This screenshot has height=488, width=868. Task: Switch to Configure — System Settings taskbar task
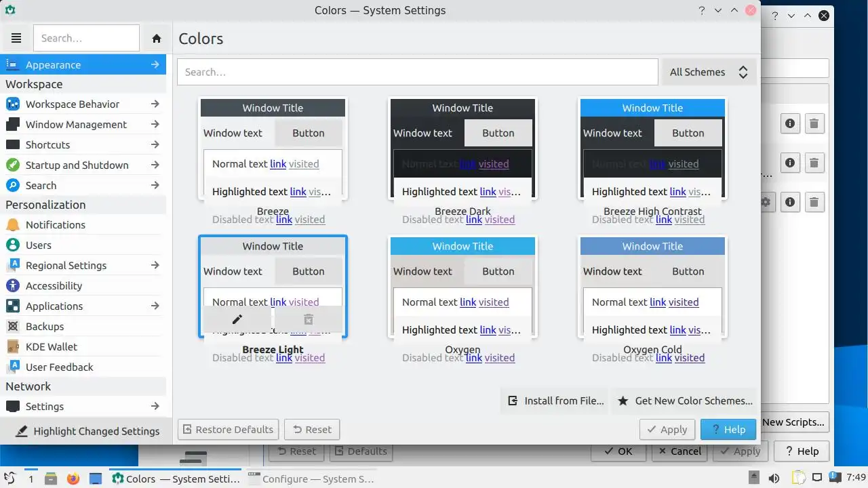pos(311,479)
